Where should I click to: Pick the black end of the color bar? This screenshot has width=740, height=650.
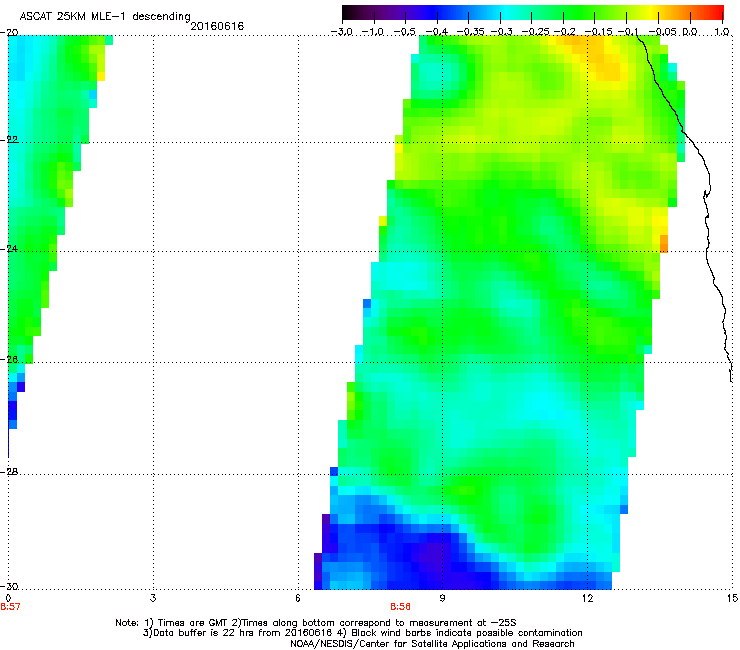tap(348, 12)
